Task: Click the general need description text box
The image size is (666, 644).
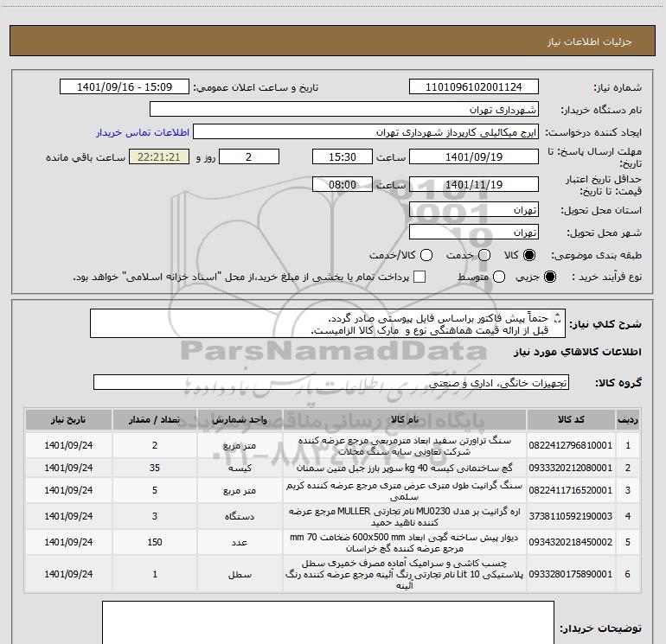Action: (328, 323)
